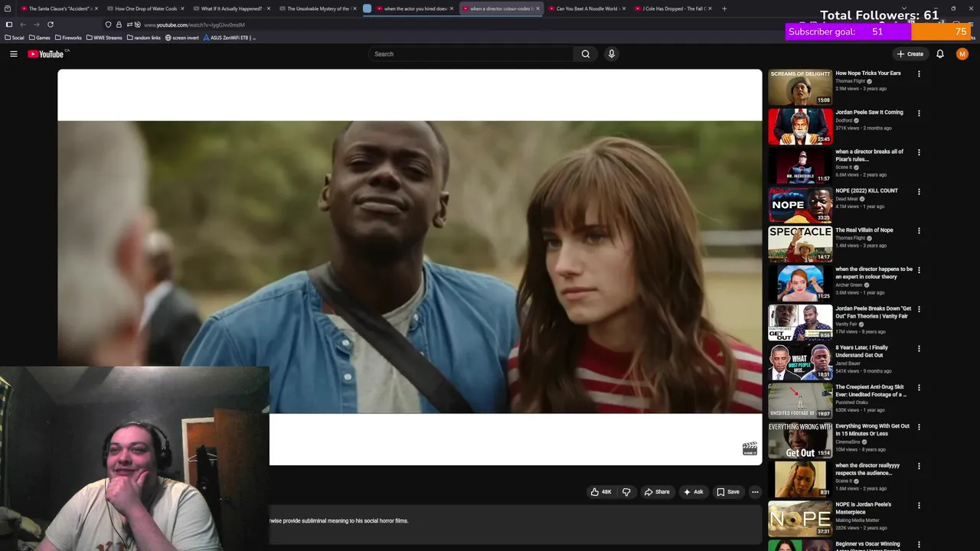Open options for 'NOPE (2022) KILL COUNT'
980x551 pixels.
(x=919, y=192)
